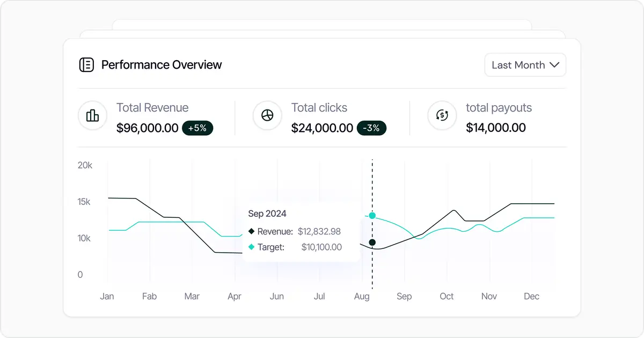Click the black data point below the teal dot
Screen dimensions: 644x338
pos(372,242)
